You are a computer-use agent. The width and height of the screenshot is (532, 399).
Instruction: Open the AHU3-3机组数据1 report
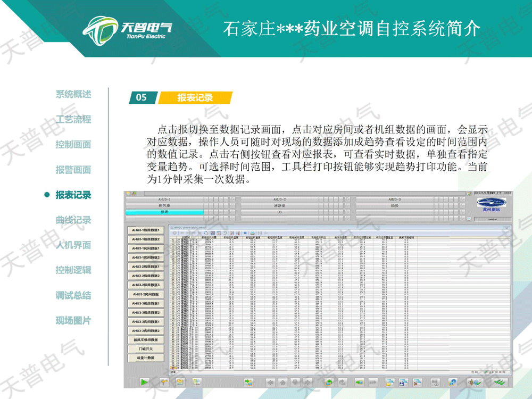pos(146,303)
